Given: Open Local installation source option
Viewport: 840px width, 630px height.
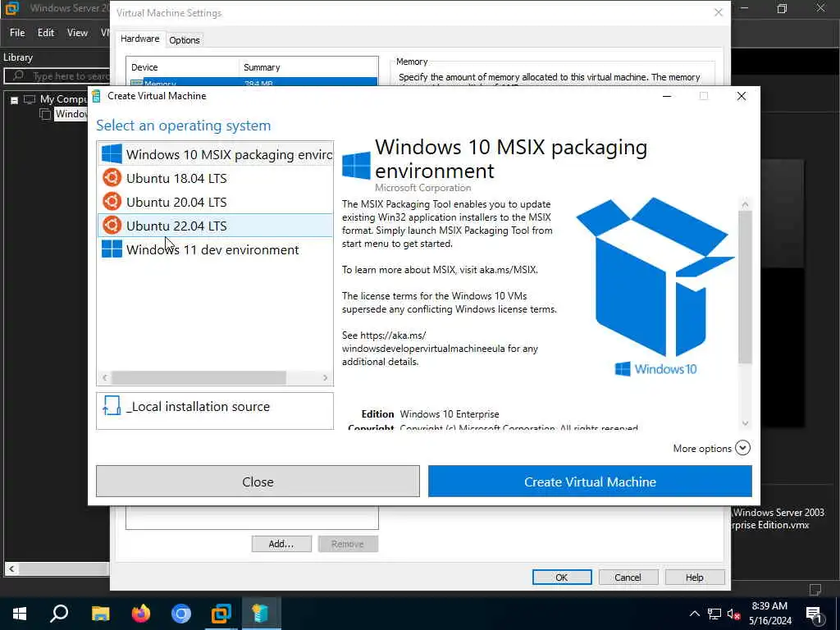Looking at the screenshot, I should click(x=215, y=411).
